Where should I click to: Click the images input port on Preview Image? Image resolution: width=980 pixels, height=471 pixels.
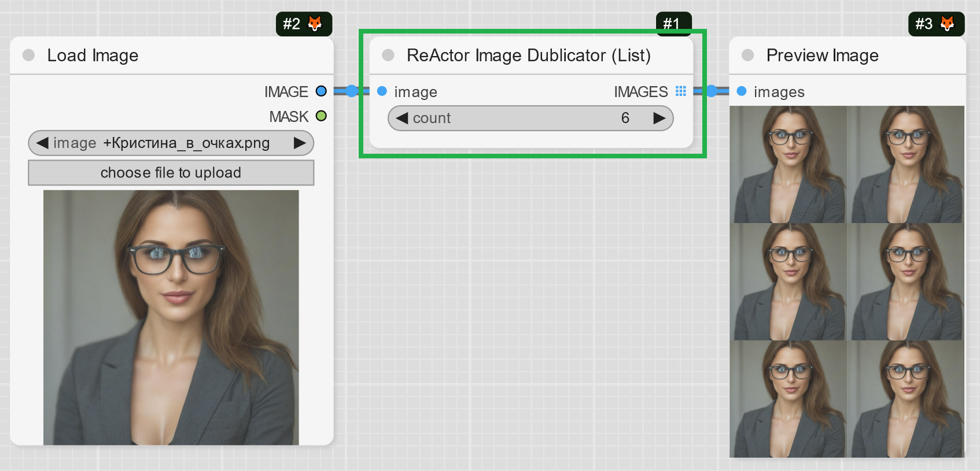(742, 91)
